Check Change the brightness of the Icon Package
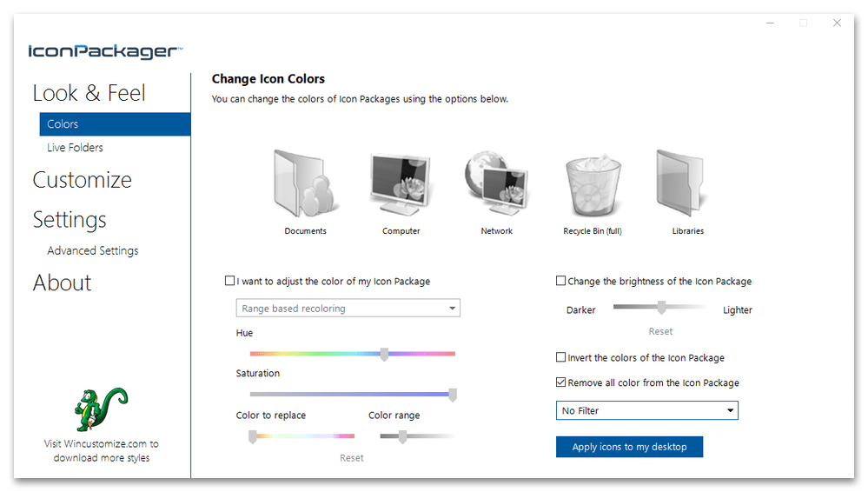 [561, 281]
